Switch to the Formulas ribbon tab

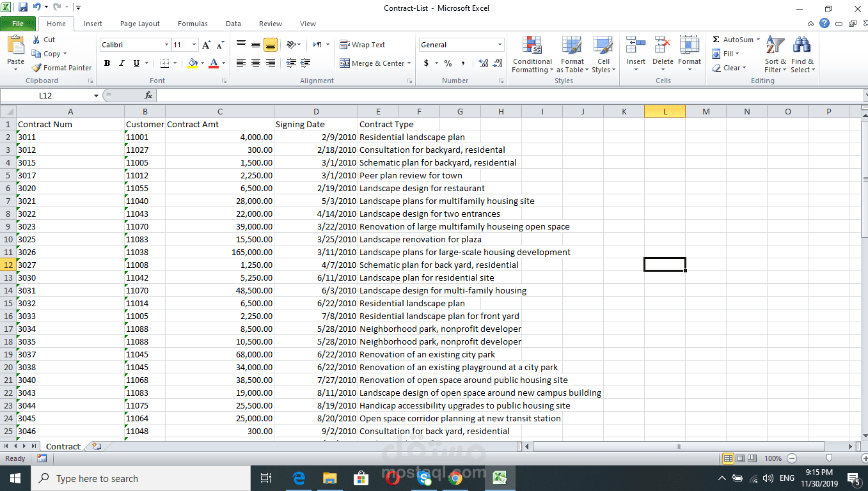click(193, 24)
